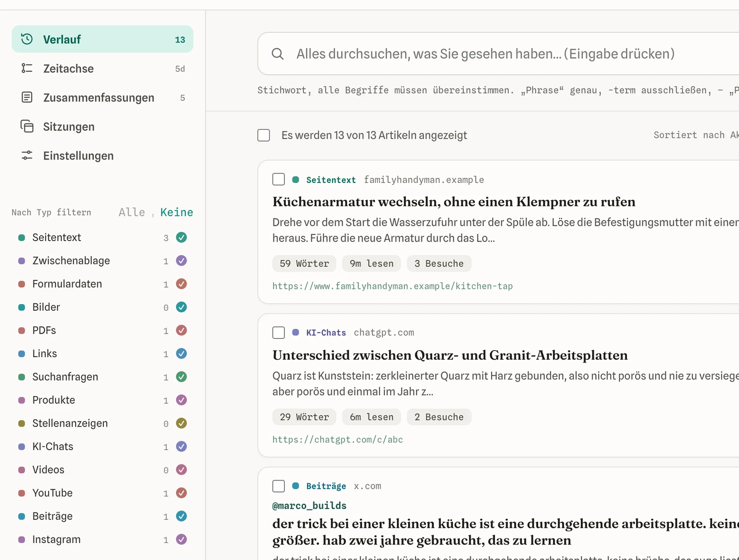
Task: Click the Zusammenfassungen document icon
Action: pos(27,97)
